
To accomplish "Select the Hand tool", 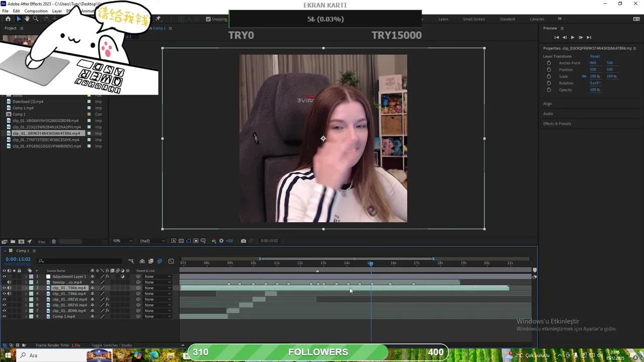I will click(27, 19).
